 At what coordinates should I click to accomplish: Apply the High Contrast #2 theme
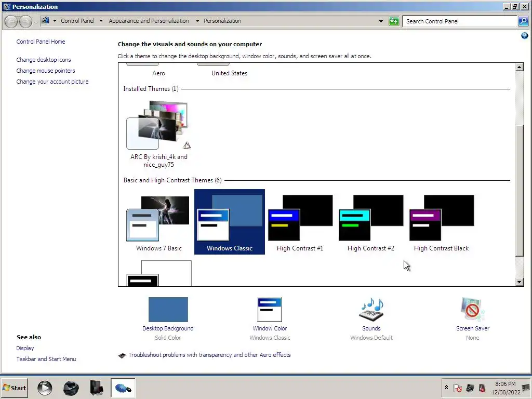pyautogui.click(x=370, y=222)
